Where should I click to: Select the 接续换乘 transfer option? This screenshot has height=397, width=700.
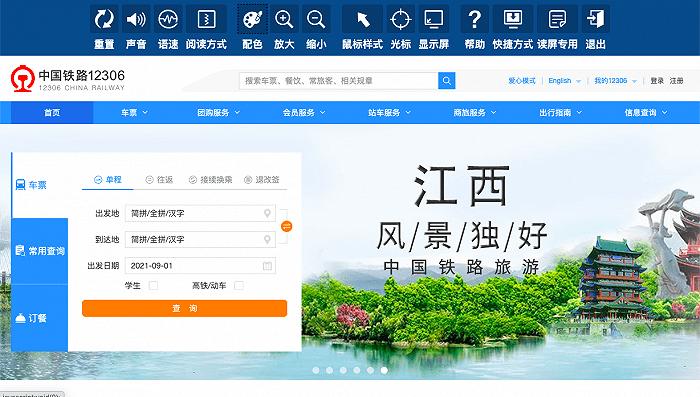click(211, 180)
